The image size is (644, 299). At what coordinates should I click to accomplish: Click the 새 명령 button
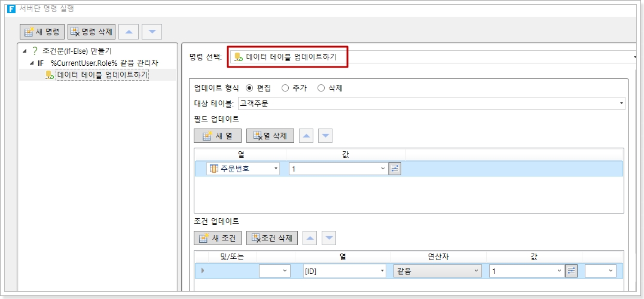pos(42,32)
